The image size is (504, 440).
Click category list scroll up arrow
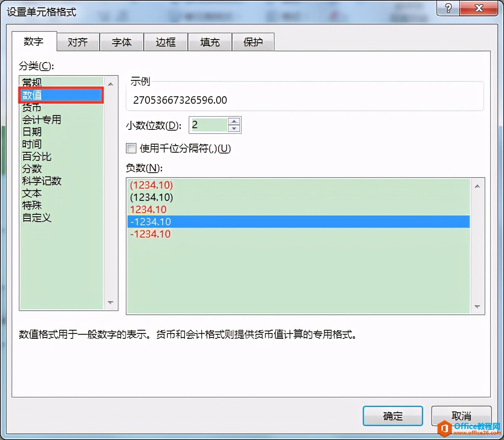coord(110,84)
